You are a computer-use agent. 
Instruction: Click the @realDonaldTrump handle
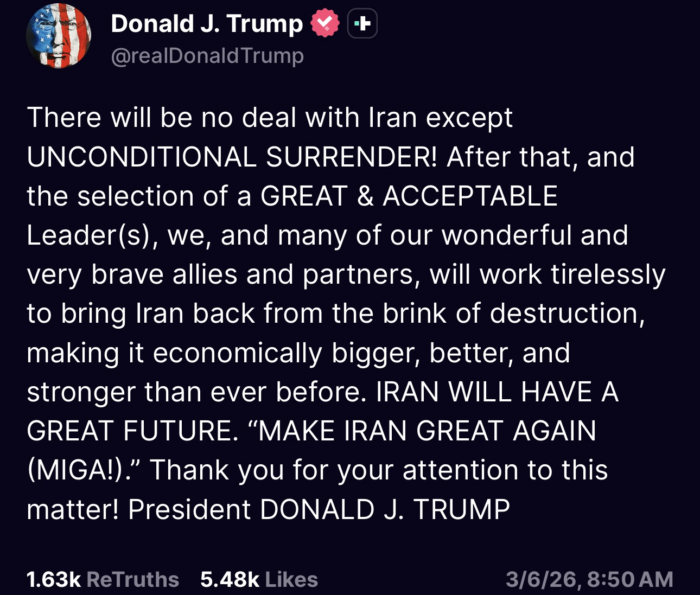(x=207, y=55)
